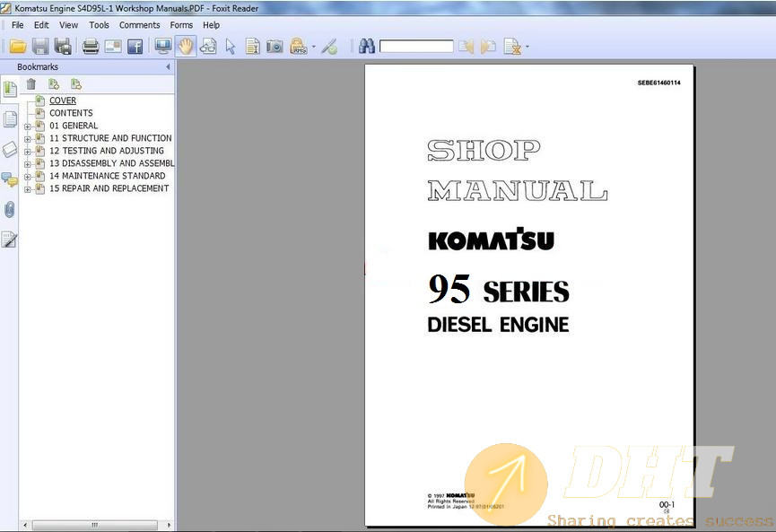Click the DIESEL ENGINE text on the cover
Screen dimensions: 776x532
(498, 325)
